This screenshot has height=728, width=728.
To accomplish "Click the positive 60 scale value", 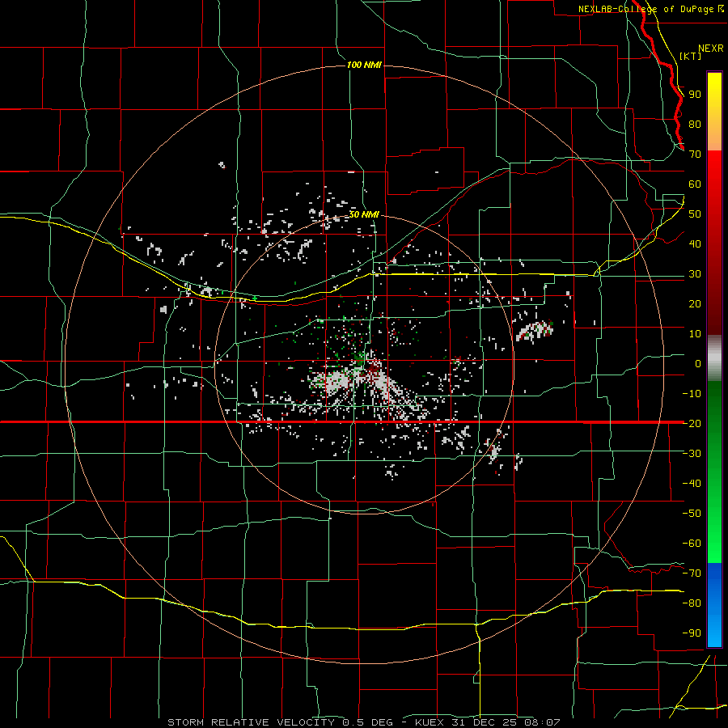I will 695,184.
